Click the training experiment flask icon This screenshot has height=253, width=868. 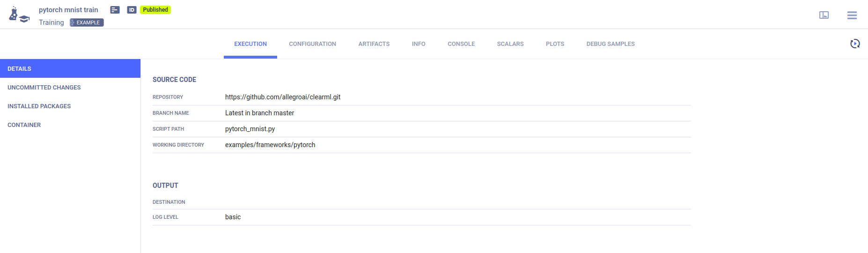pyautogui.click(x=18, y=15)
